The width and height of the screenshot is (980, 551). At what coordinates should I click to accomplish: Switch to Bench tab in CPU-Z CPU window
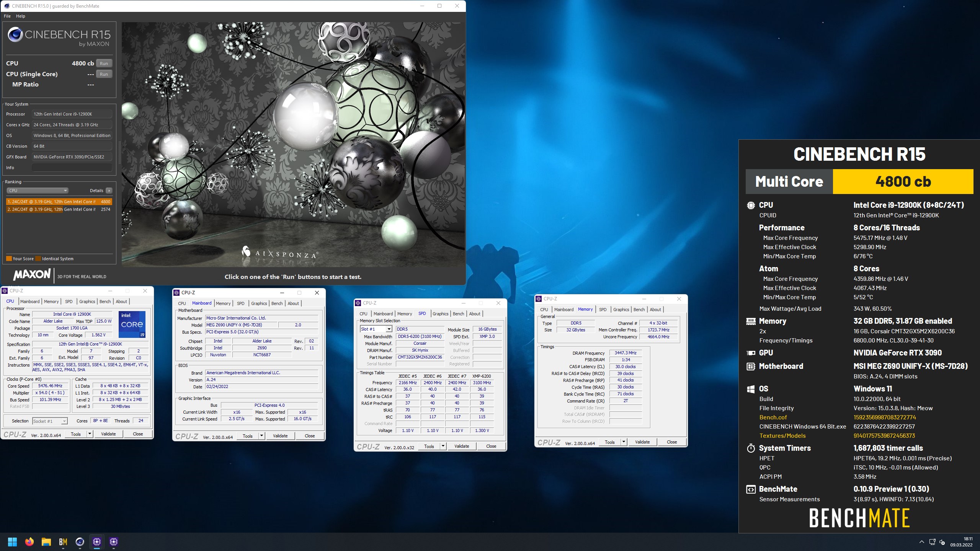(x=105, y=302)
